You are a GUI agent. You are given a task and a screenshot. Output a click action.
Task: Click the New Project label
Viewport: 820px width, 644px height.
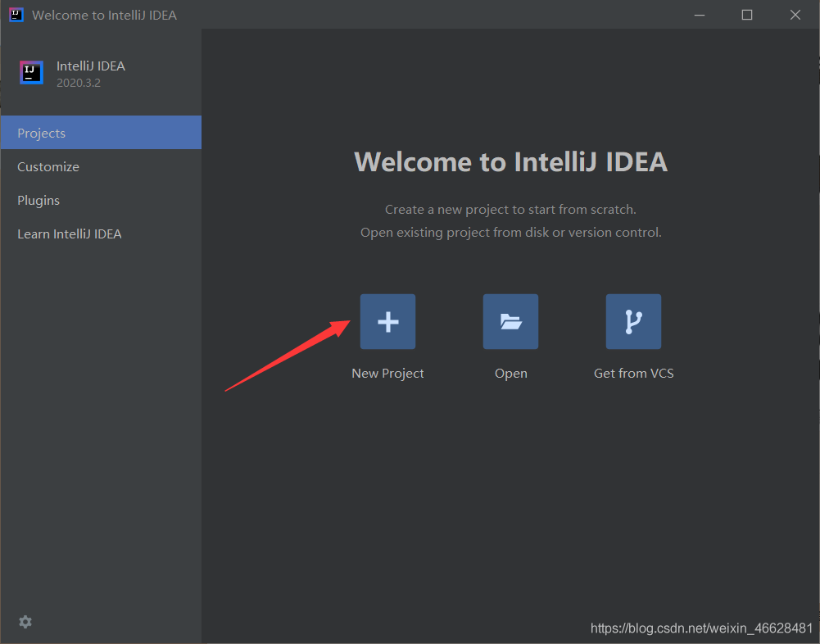(387, 373)
